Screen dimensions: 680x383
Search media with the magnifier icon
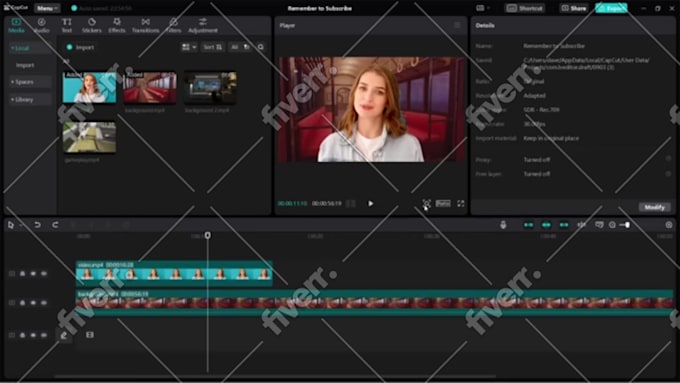[x=261, y=47]
